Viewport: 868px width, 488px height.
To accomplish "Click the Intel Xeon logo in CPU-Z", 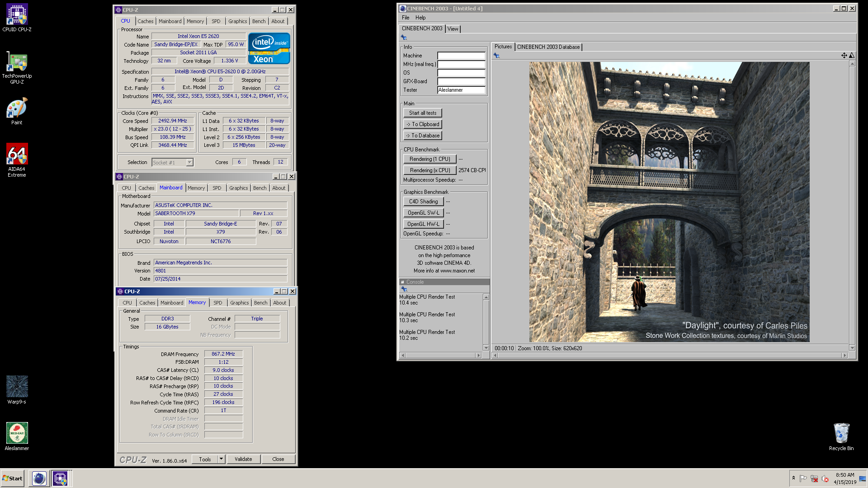I will [x=269, y=48].
